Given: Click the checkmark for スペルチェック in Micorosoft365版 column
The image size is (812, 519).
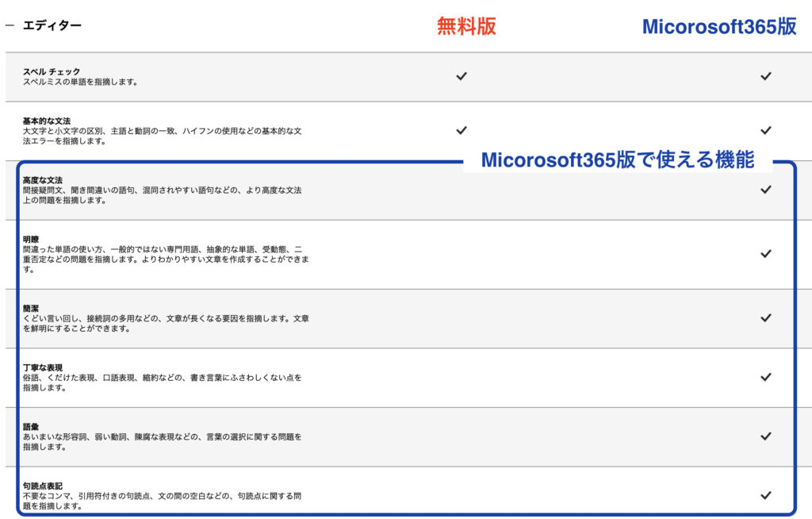Looking at the screenshot, I should click(766, 76).
